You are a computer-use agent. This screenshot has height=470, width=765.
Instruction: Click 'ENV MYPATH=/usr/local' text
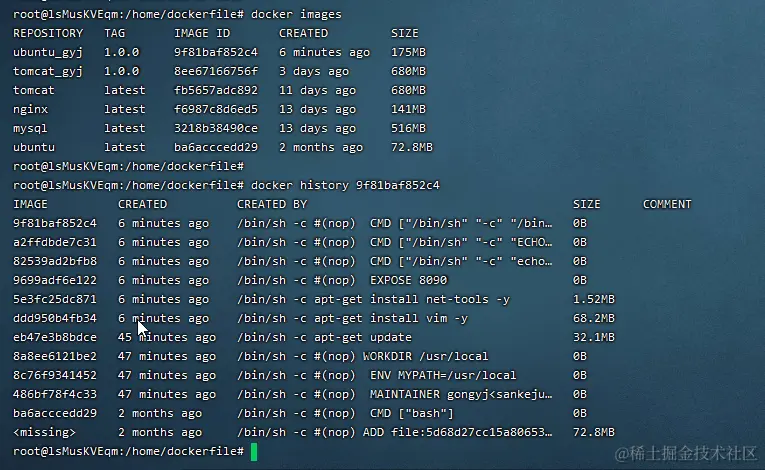point(443,375)
